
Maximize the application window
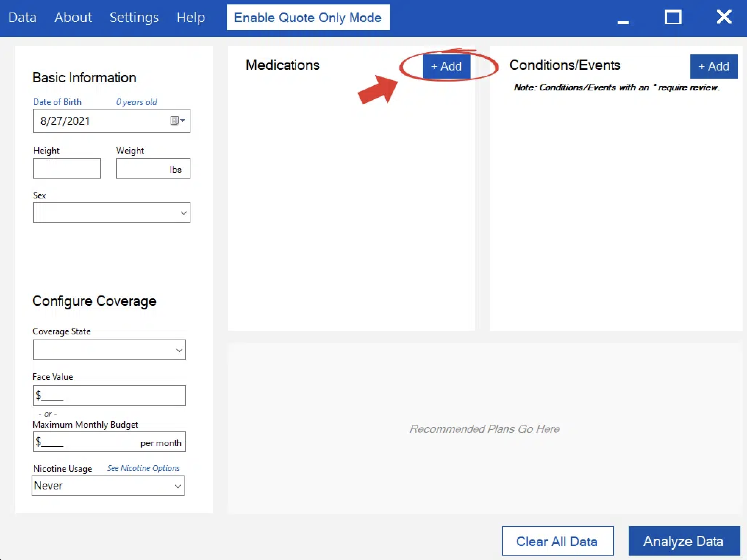[x=673, y=17]
